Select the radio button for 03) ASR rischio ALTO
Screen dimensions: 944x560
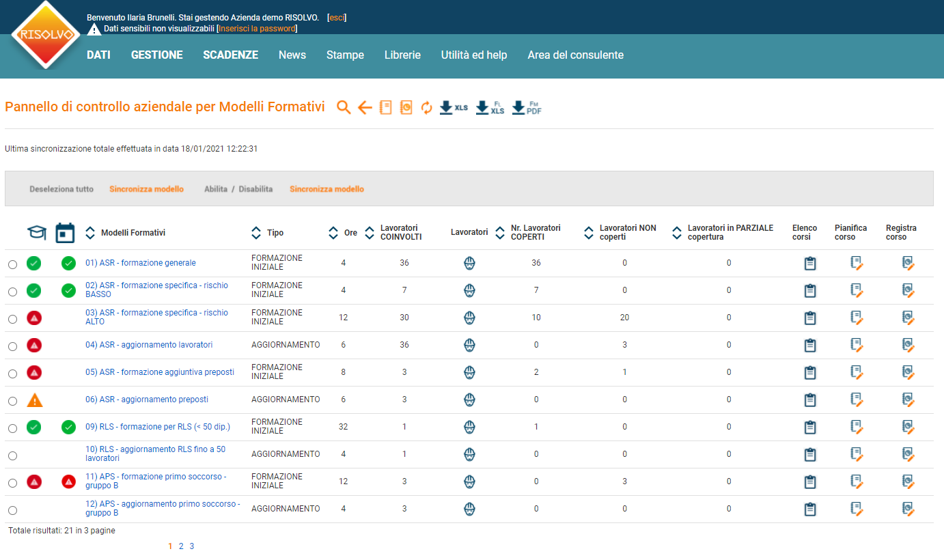(12, 318)
